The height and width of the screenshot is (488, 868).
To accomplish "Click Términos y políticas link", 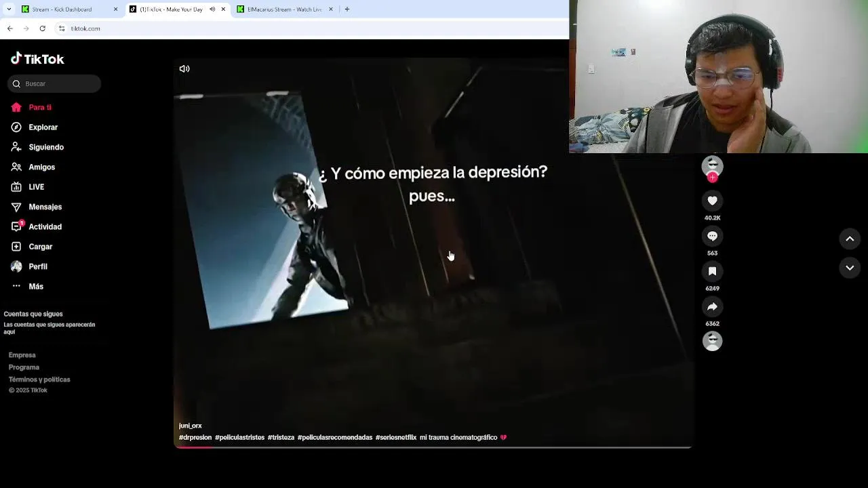I will (x=39, y=380).
